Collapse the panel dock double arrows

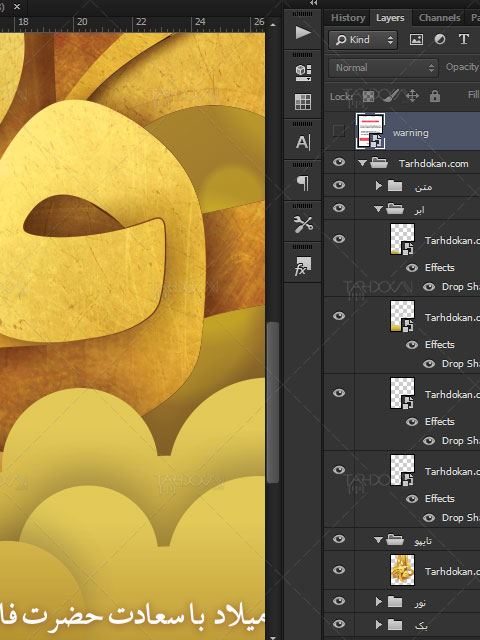[313, 3]
